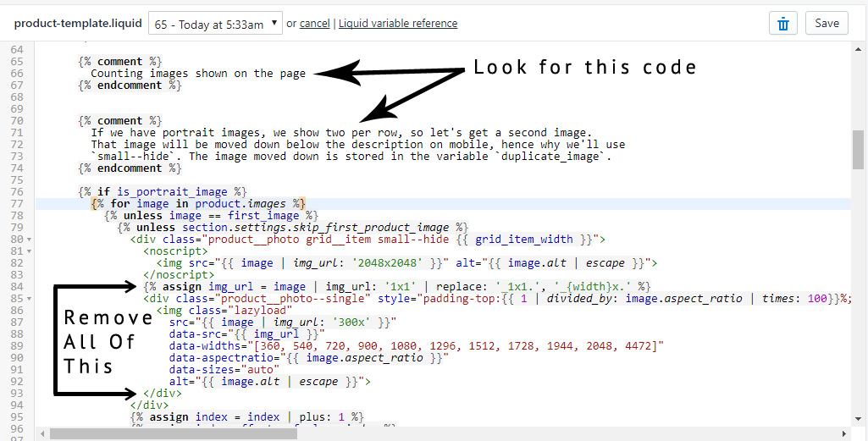Click the scroll left arrow
This screenshot has width=868, height=441.
coord(42,434)
